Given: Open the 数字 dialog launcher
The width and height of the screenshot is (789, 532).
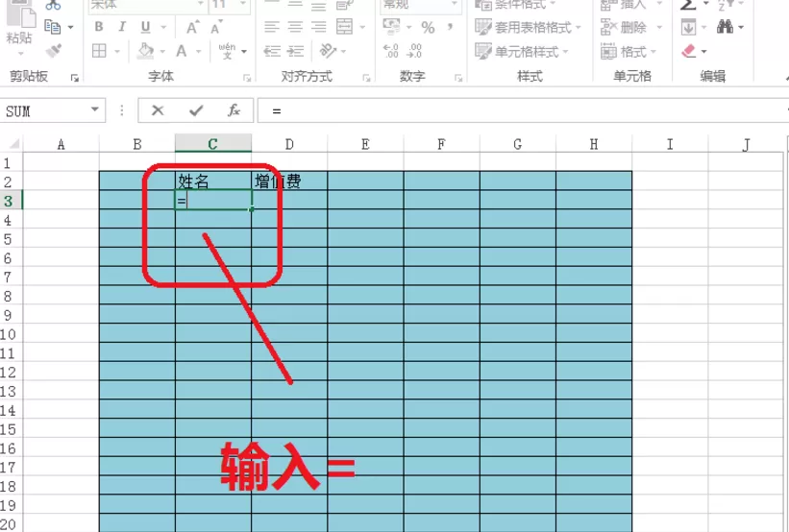Looking at the screenshot, I should 458,78.
